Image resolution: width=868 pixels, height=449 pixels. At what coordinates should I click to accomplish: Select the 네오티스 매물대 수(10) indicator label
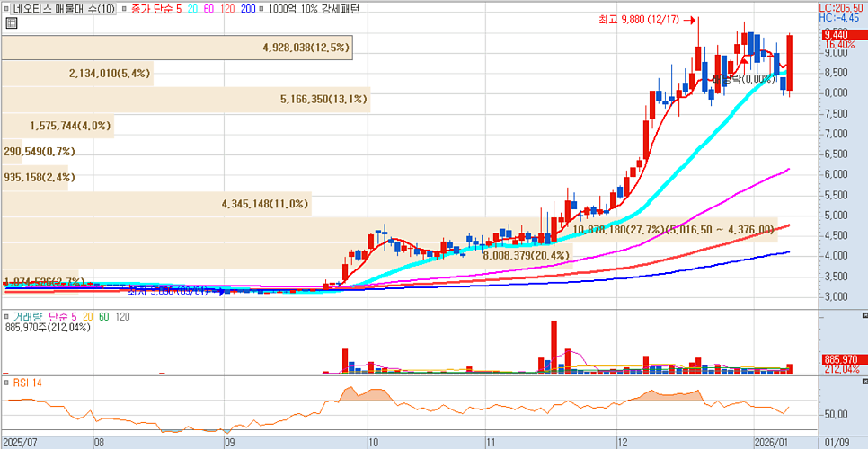65,9
